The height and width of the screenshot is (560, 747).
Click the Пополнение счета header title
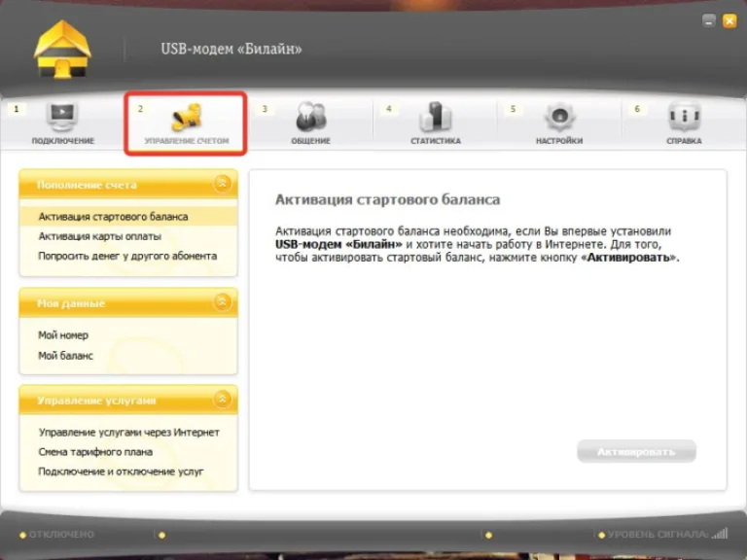pos(87,185)
